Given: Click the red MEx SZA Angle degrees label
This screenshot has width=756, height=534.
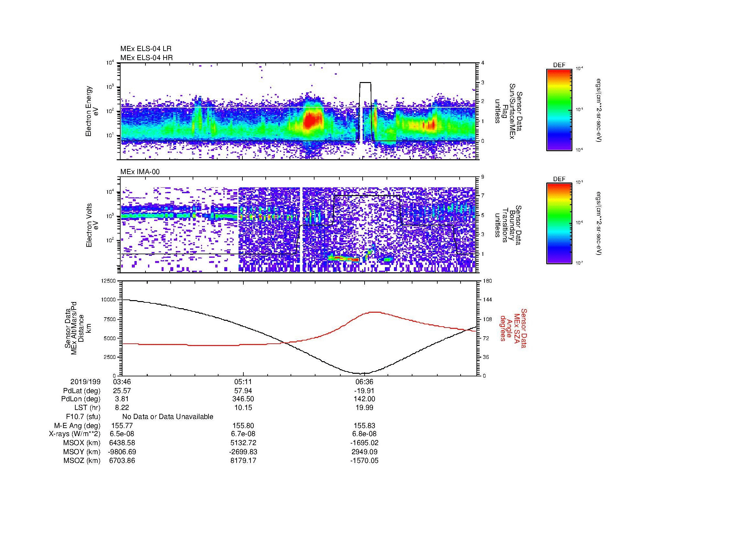Looking at the screenshot, I should coord(514,328).
